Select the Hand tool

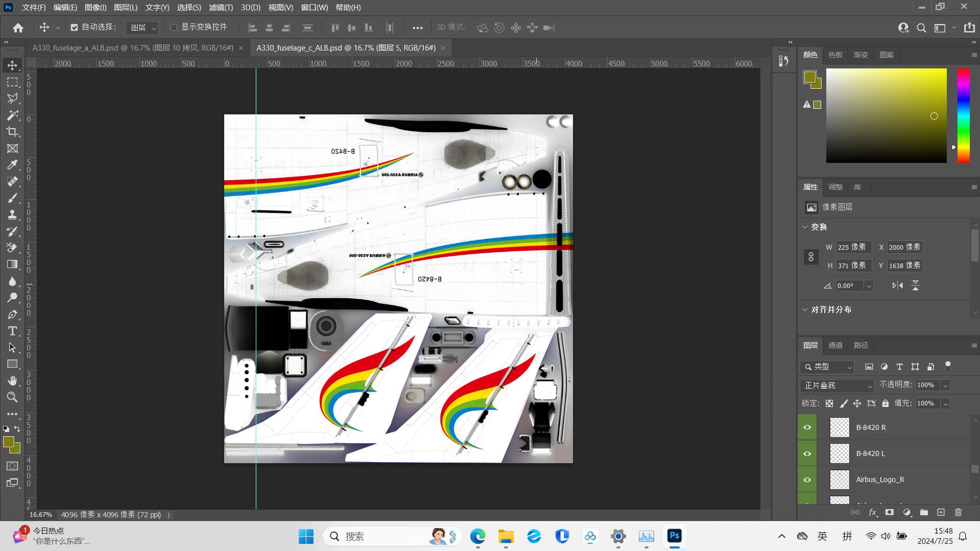pos(12,380)
